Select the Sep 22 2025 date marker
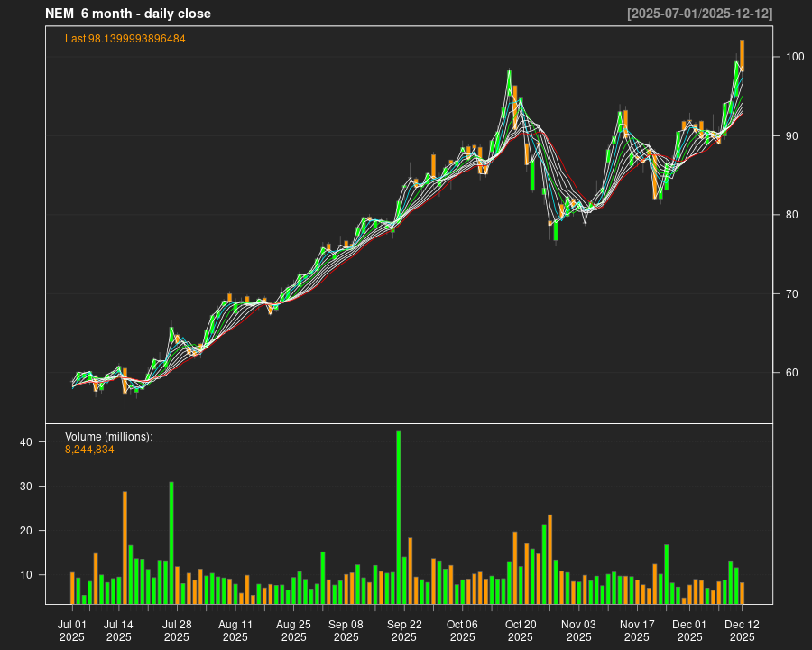This screenshot has width=812, height=650. click(404, 630)
